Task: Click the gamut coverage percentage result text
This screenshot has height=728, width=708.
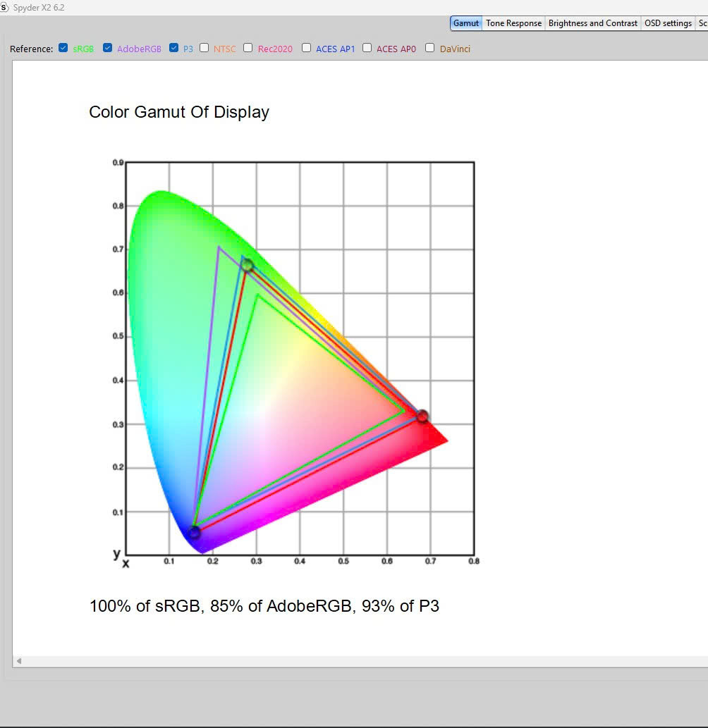Action: point(264,606)
